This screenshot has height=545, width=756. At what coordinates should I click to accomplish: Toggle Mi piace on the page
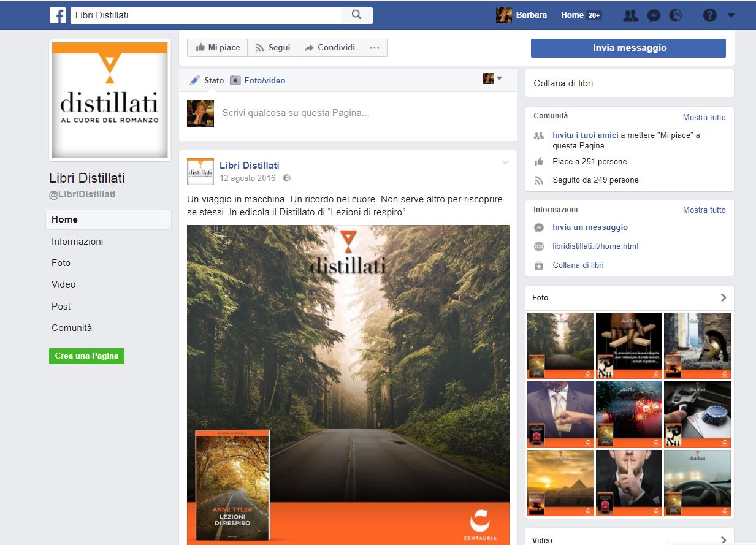[218, 48]
